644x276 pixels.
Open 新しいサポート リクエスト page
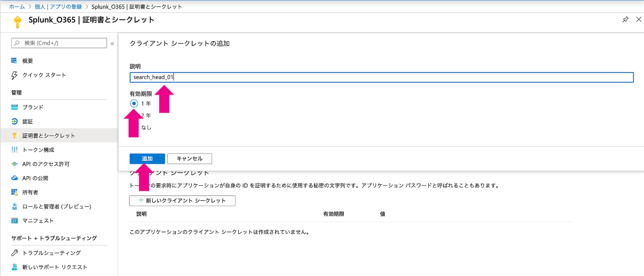click(x=55, y=267)
